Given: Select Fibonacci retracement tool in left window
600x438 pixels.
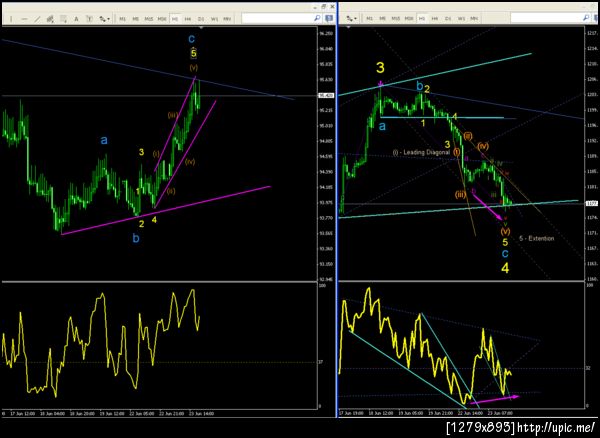Looking at the screenshot, I should (63, 18).
